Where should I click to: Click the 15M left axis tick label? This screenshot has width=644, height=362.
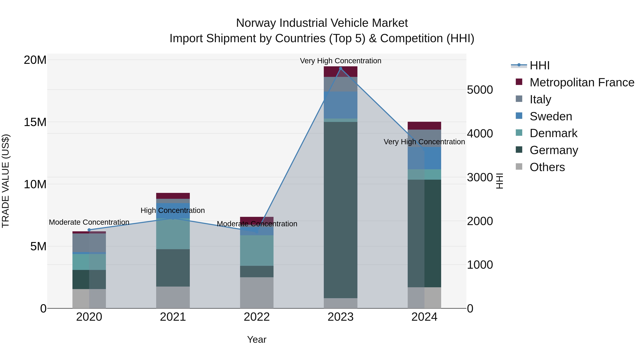point(35,122)
